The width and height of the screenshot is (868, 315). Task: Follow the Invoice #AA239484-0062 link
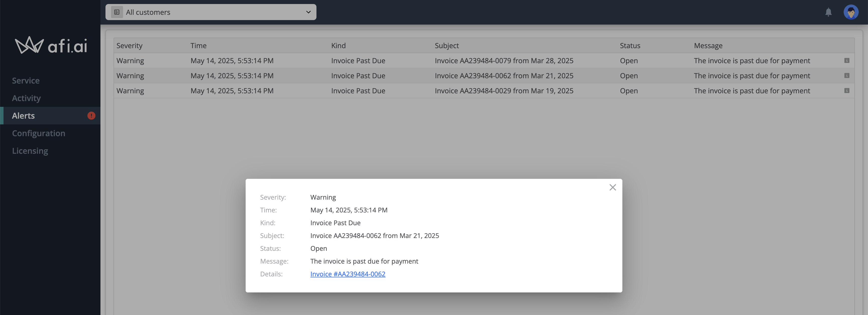pyautogui.click(x=347, y=274)
